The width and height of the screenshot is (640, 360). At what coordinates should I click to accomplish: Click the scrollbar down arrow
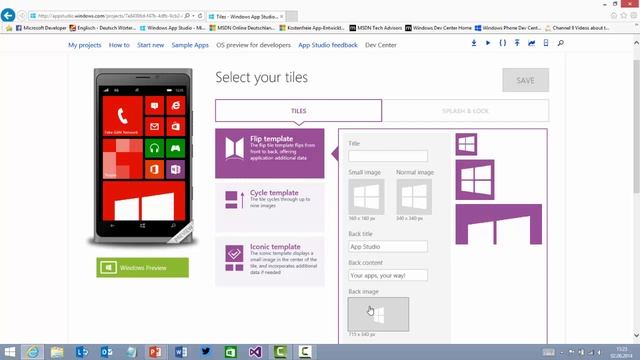636,335
